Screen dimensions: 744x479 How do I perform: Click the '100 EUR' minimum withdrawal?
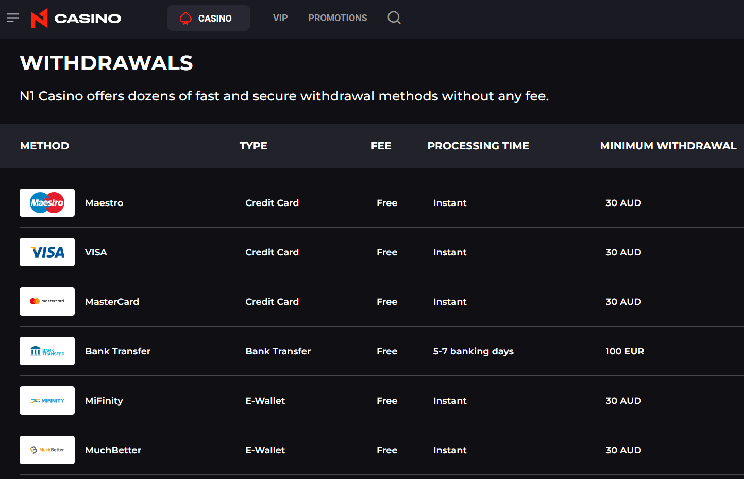[x=625, y=351]
